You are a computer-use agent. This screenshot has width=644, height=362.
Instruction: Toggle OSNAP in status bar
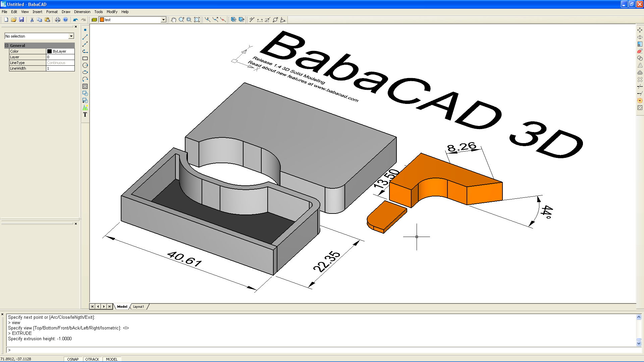(x=73, y=359)
